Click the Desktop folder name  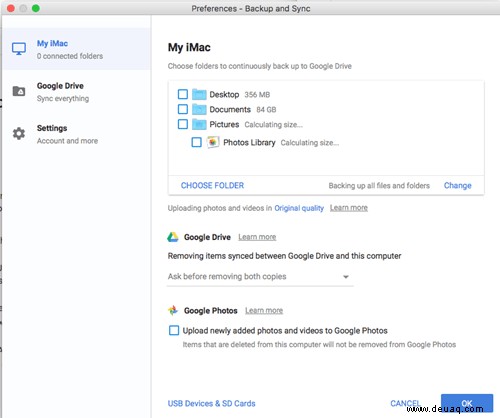[x=224, y=95]
